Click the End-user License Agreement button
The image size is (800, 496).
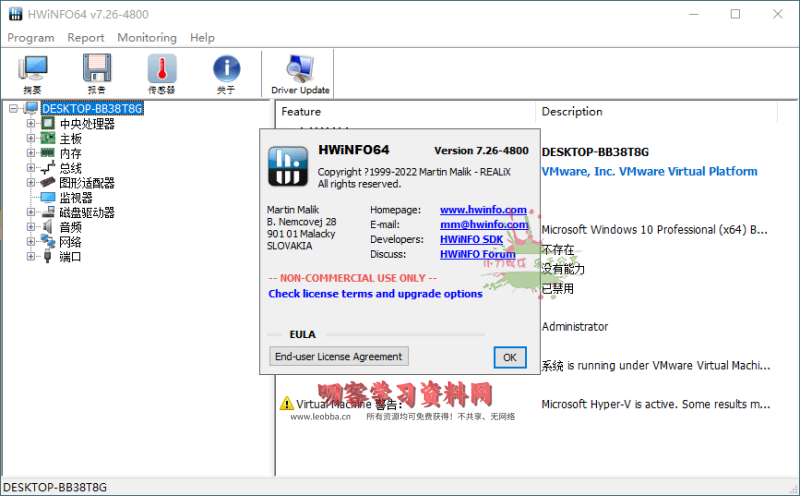point(339,357)
